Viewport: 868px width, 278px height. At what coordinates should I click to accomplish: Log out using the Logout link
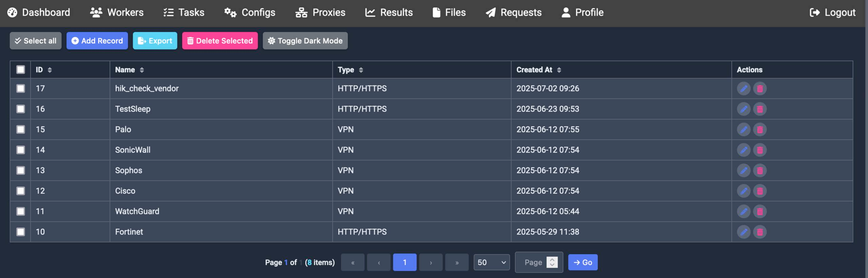(x=832, y=13)
